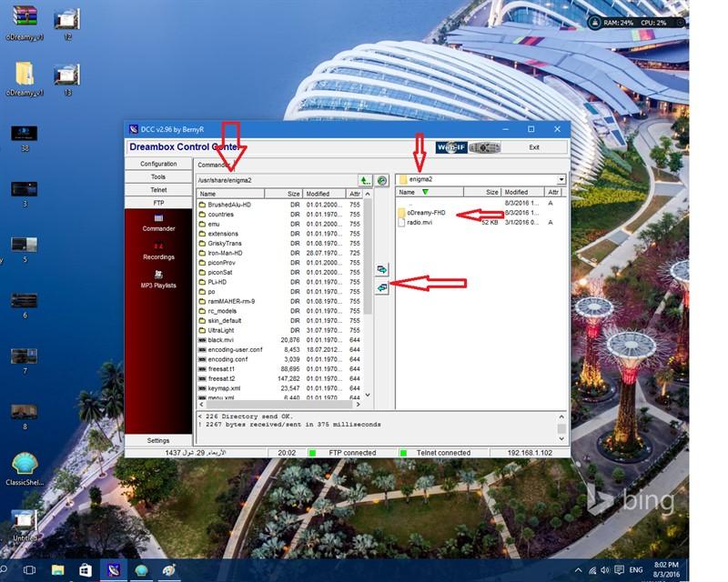Click the lower transfer arrow button

[x=381, y=287]
